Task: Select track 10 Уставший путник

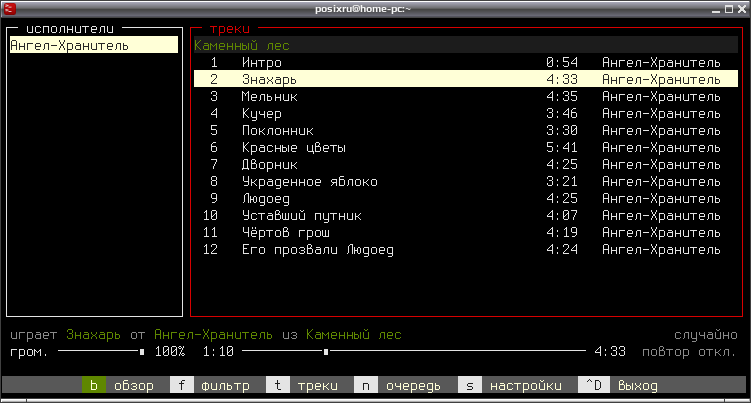Action: coord(466,215)
